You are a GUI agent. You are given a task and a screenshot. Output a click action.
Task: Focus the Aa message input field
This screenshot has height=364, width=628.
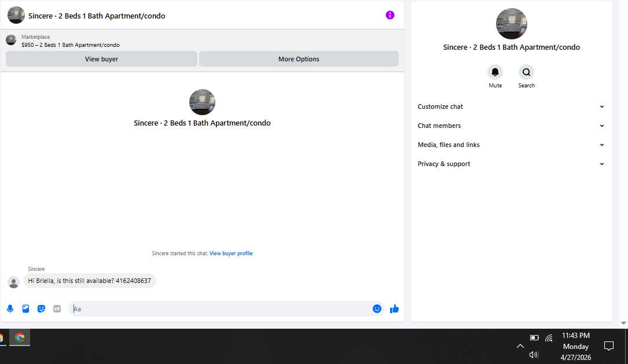pyautogui.click(x=226, y=309)
